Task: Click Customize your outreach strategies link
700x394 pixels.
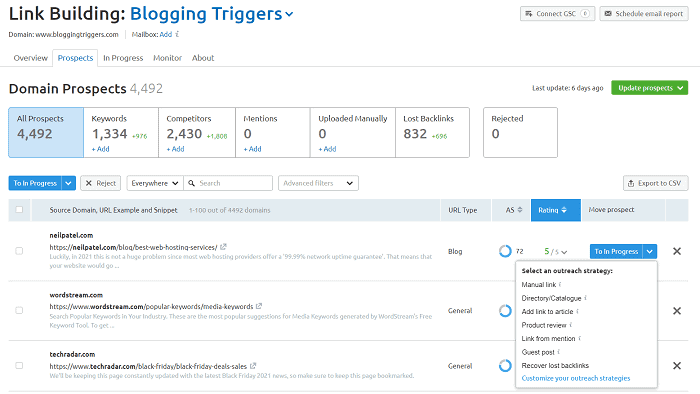Action: click(576, 378)
